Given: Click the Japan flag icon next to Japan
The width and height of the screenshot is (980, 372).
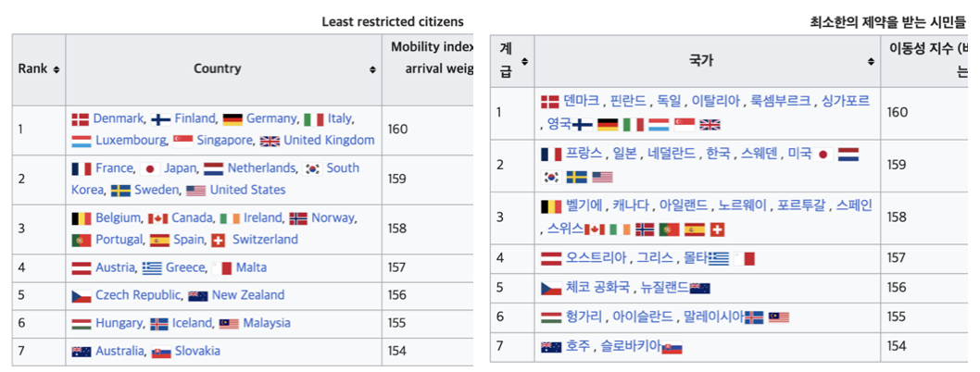Looking at the screenshot, I should tap(151, 168).
